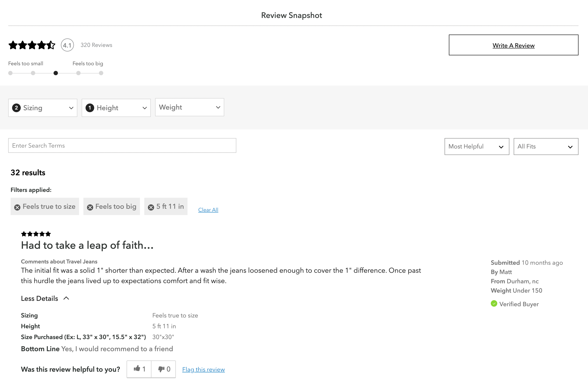588x389 pixels.
Task: Click the Clear All filters link
Action: point(208,210)
